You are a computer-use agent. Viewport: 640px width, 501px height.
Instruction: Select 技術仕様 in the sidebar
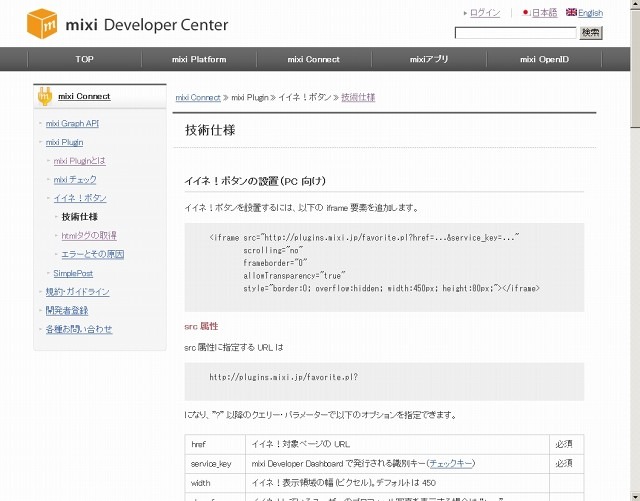point(80,217)
